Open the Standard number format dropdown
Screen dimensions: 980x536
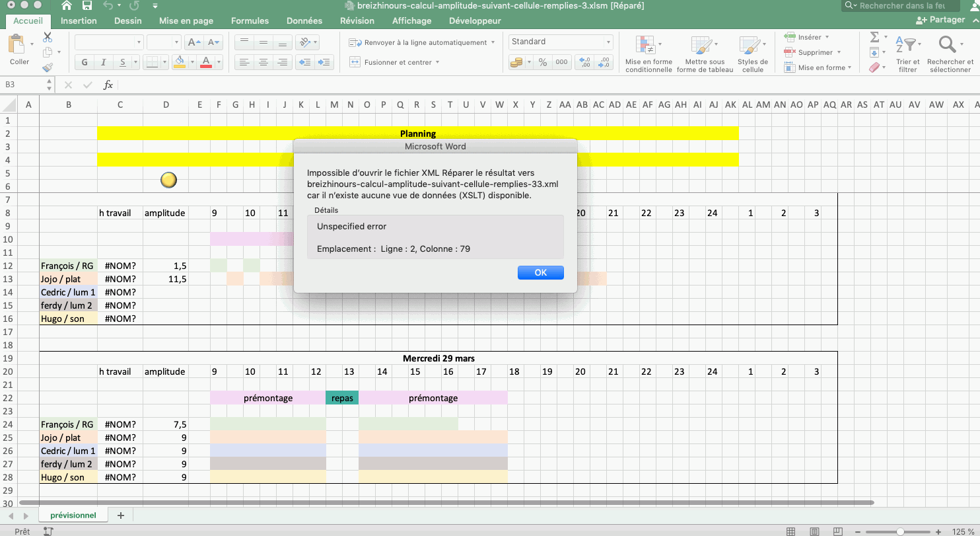pos(561,42)
